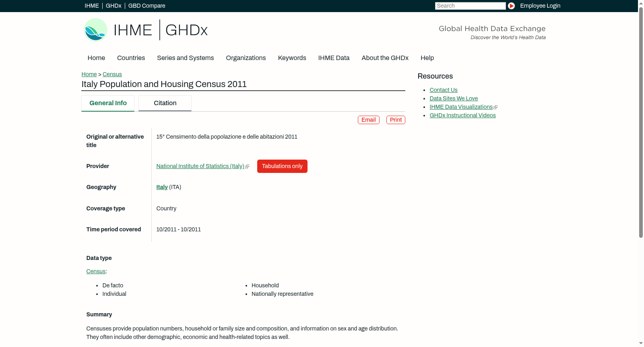Image resolution: width=644 pixels, height=347 pixels.
Task: Open the GHDx link in top bar
Action: tap(114, 6)
